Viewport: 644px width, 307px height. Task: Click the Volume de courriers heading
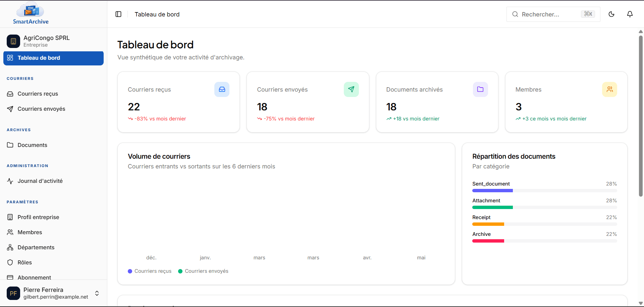click(159, 156)
